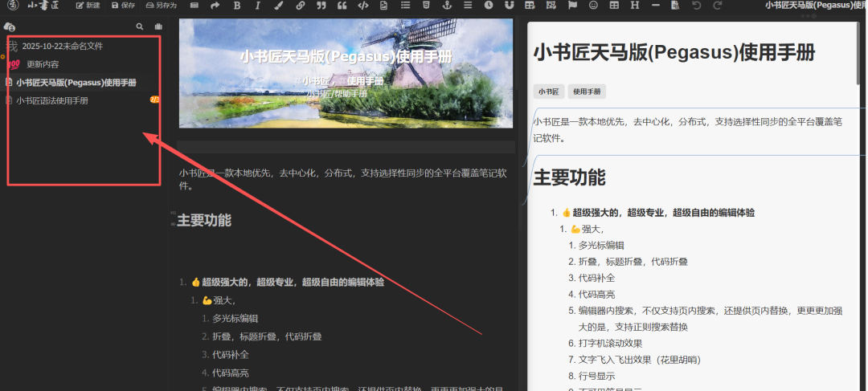Viewport: 868px width, 391px height.
Task: Click the left-quote blockquote icon
Action: [x=342, y=6]
